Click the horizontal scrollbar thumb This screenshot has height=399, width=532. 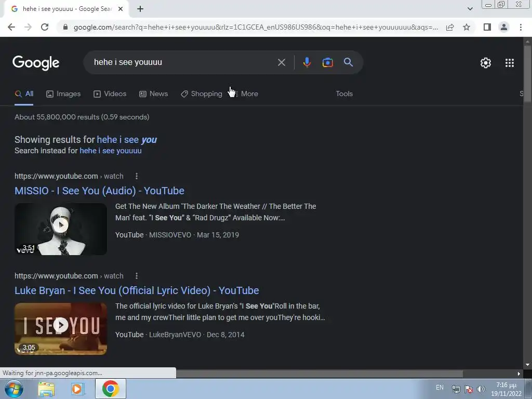320,374
